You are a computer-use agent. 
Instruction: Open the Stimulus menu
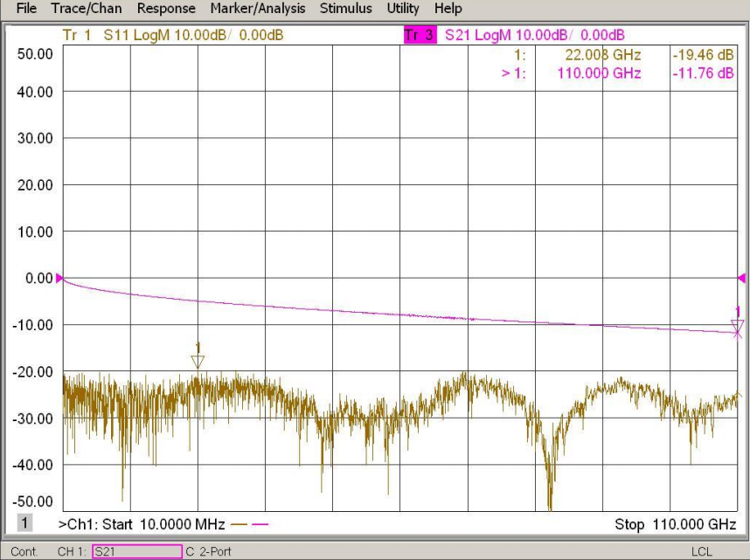tap(345, 9)
